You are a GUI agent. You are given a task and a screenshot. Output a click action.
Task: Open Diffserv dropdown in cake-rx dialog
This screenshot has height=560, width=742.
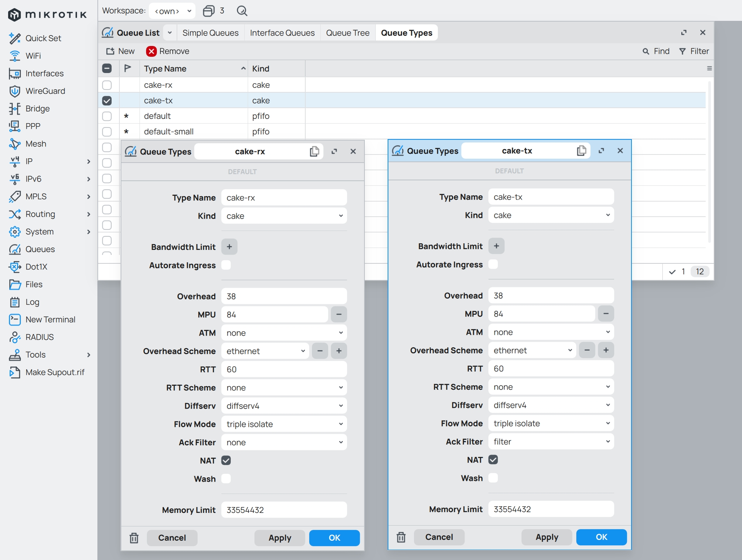(x=284, y=406)
